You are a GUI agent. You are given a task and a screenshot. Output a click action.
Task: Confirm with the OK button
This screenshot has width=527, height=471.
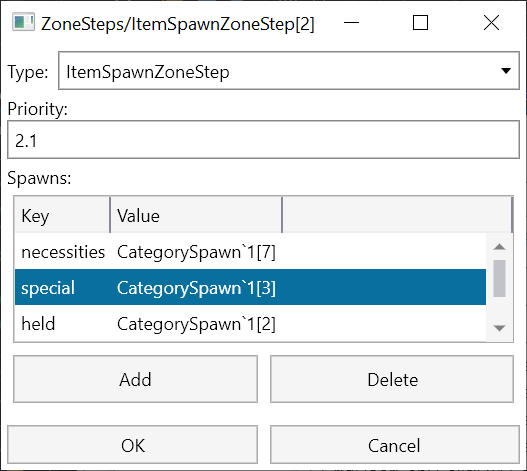click(x=132, y=445)
